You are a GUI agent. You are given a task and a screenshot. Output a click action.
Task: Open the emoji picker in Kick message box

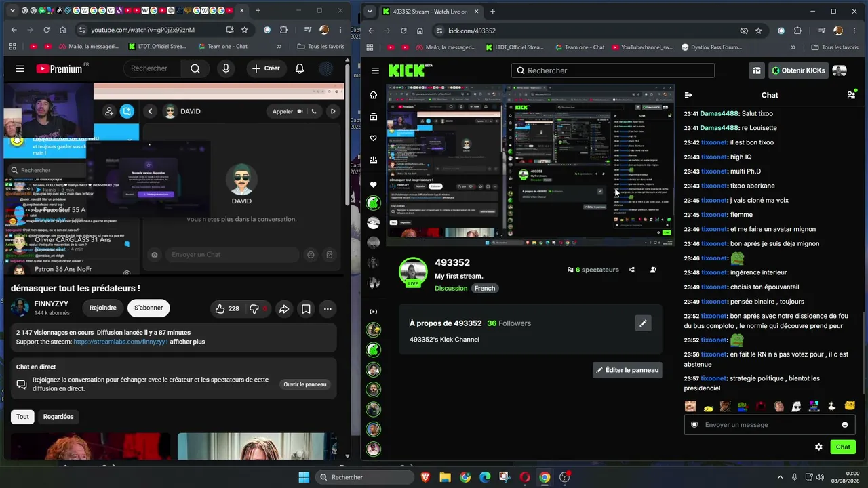click(x=845, y=425)
